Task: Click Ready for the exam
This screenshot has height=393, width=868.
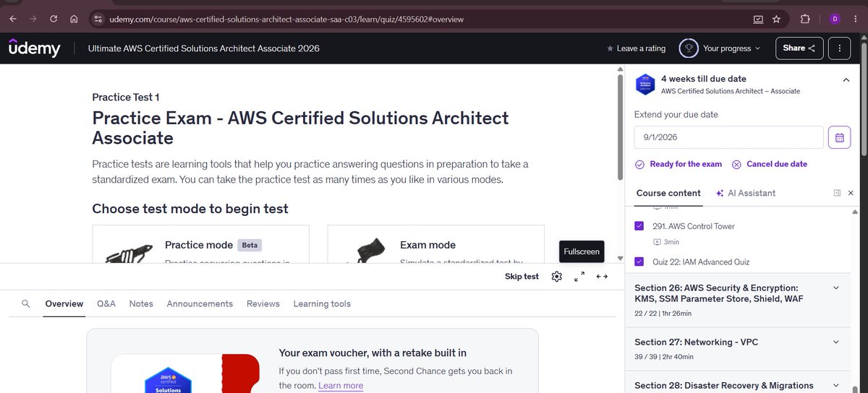Action: 678,164
